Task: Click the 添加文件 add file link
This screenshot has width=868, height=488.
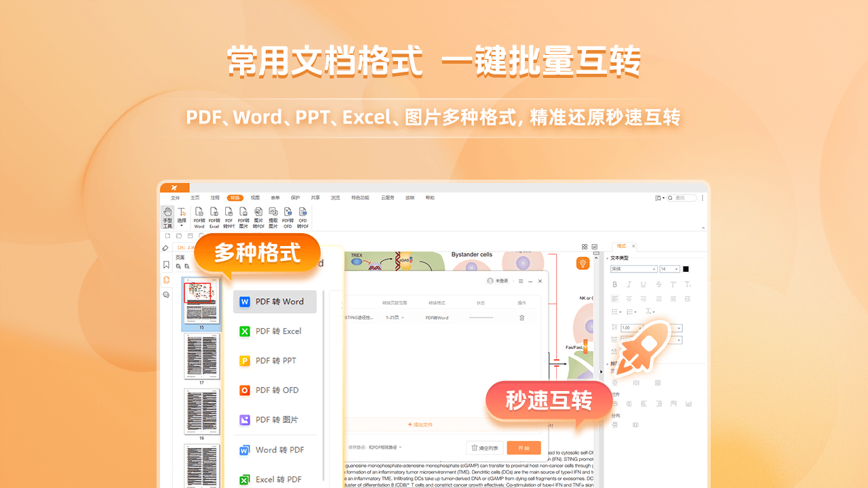Action: [420, 424]
